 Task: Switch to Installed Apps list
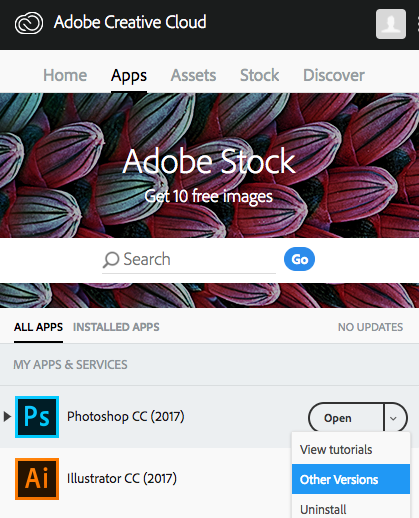116,327
